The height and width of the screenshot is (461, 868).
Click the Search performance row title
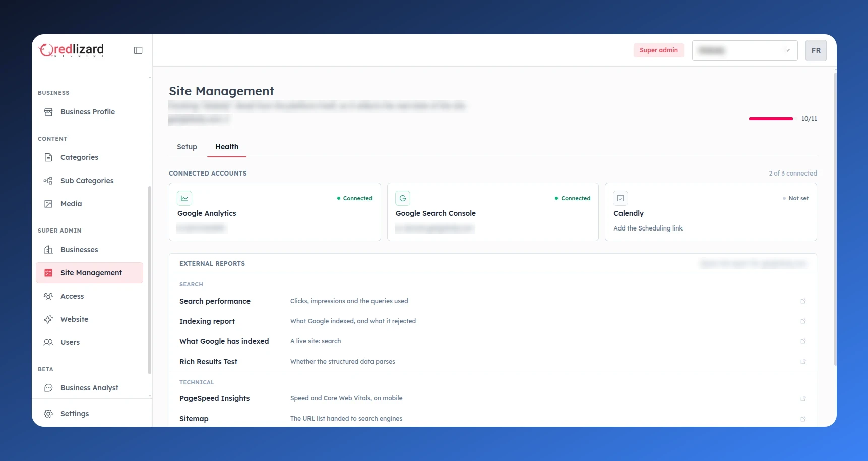[215, 301]
